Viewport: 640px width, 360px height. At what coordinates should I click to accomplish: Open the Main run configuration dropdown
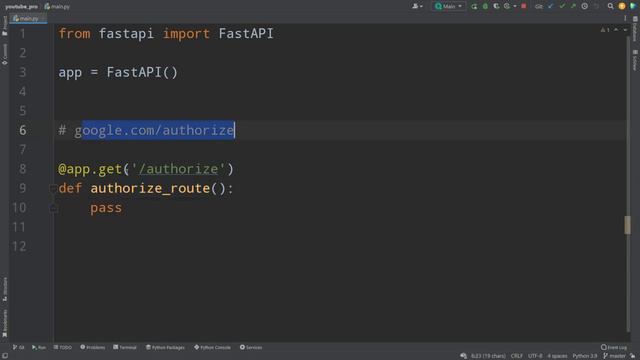pyautogui.click(x=448, y=6)
